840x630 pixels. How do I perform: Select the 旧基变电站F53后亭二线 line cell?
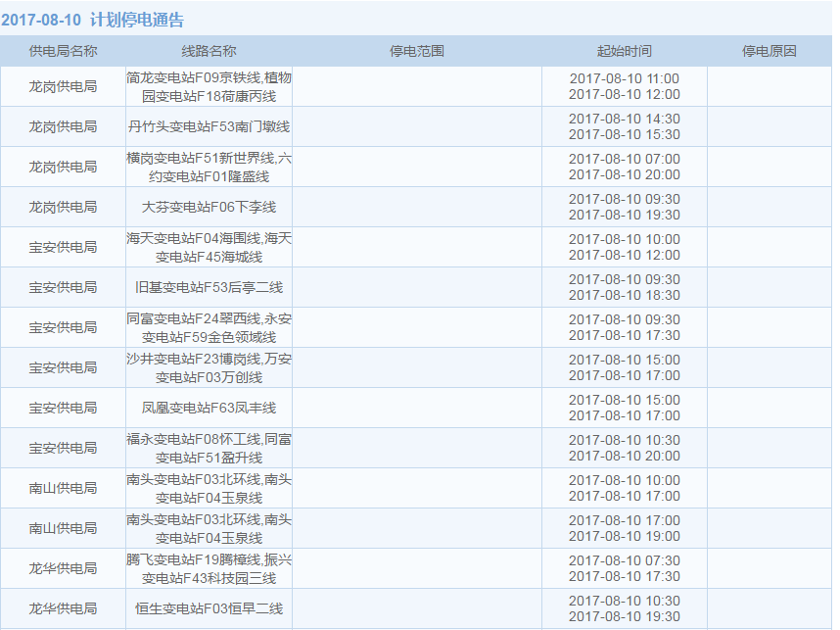click(209, 287)
